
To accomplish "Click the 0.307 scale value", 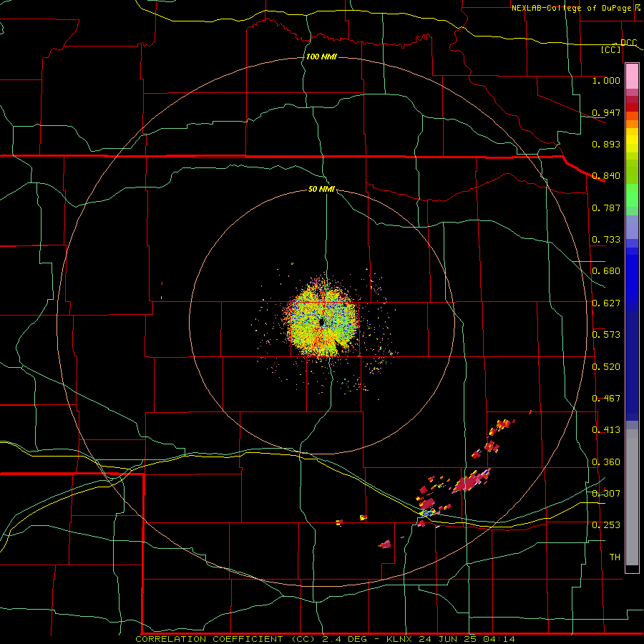I will point(606,493).
